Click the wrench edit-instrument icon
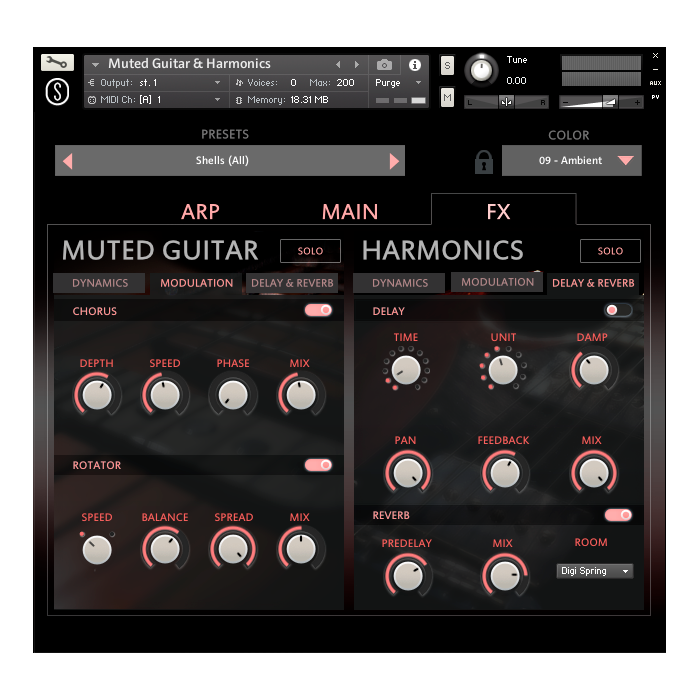 [57, 63]
